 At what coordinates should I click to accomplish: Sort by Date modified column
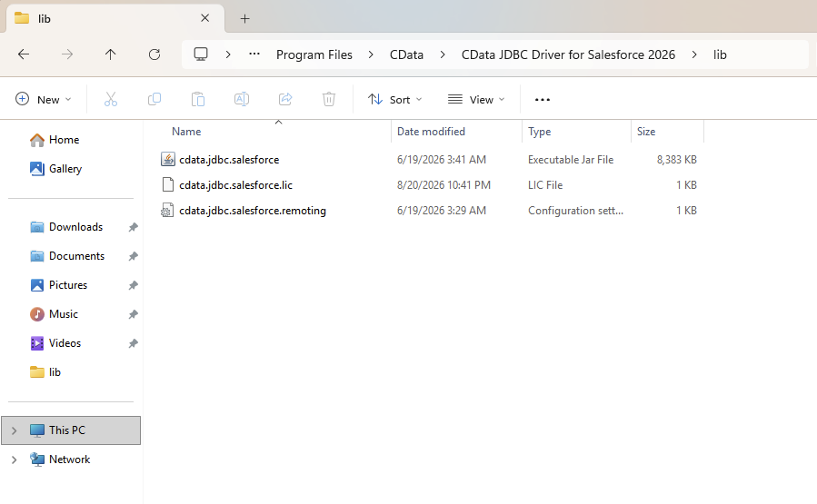click(431, 131)
